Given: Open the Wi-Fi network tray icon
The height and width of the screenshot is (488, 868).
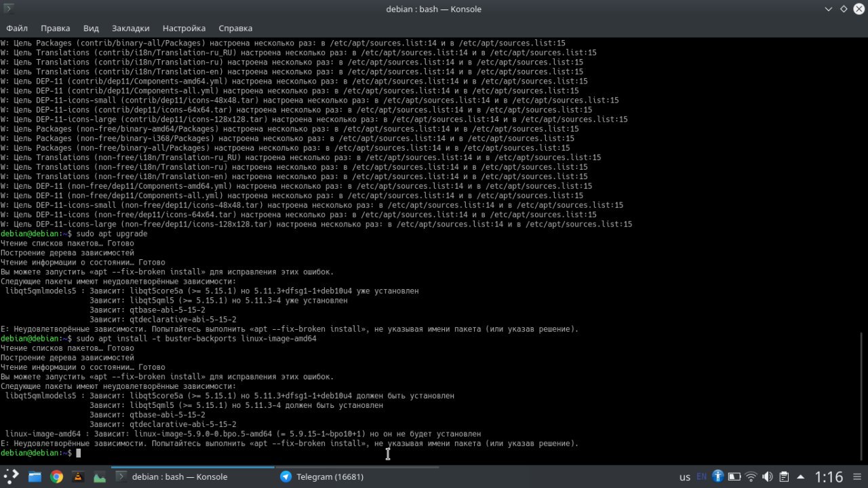Looking at the screenshot, I should tap(751, 476).
